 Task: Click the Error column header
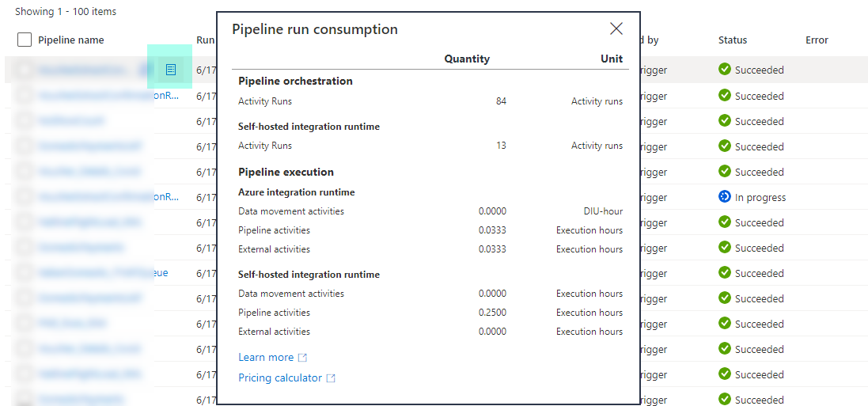(x=817, y=40)
